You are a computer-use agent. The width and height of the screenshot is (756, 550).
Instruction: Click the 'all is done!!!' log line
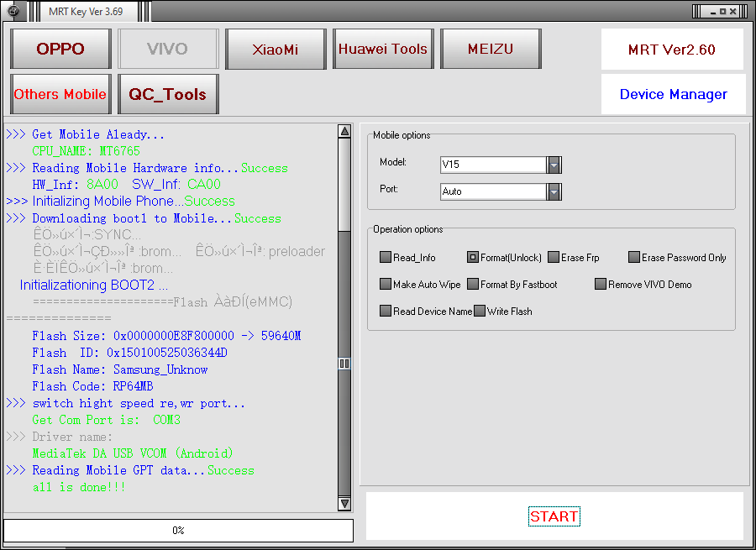tap(79, 487)
